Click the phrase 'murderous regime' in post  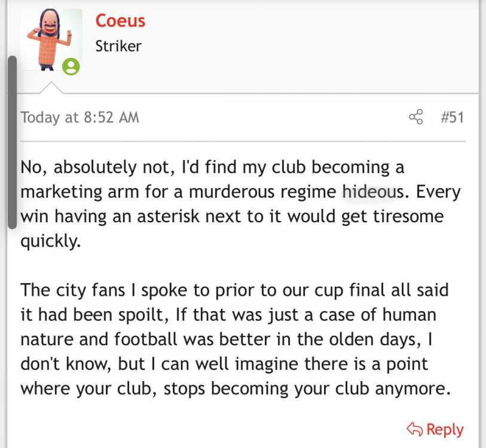(x=262, y=192)
